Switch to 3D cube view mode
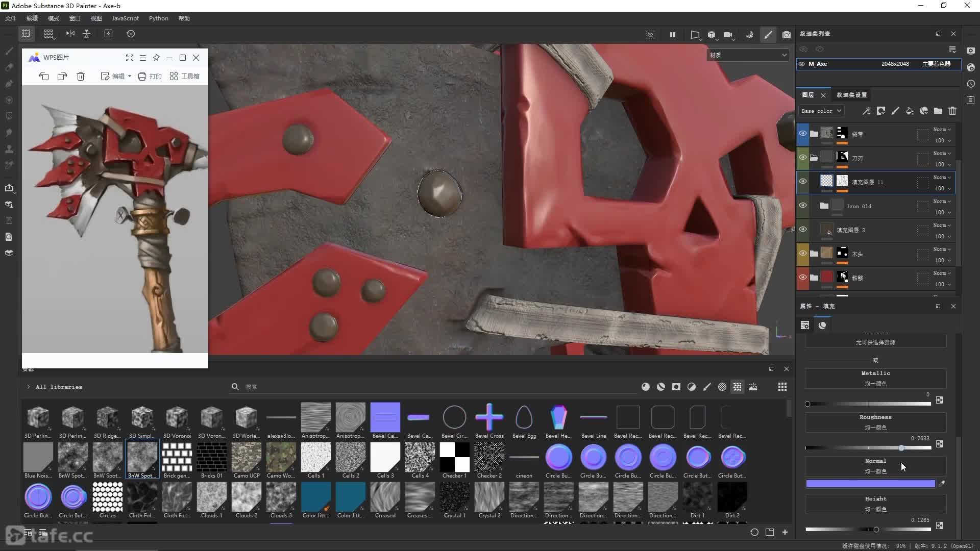The height and width of the screenshot is (551, 980). [x=712, y=35]
